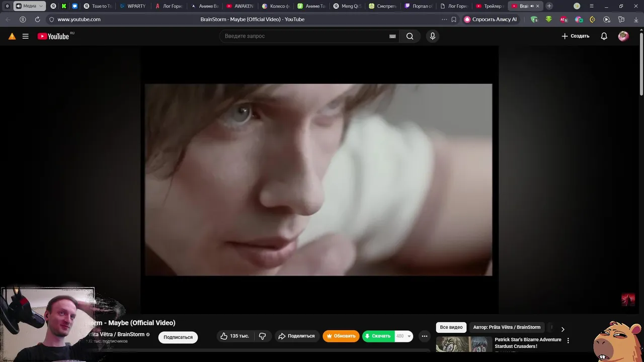Image resolution: width=644 pixels, height=362 pixels.
Task: Reload the page with the refresh icon
Action: tap(37, 20)
